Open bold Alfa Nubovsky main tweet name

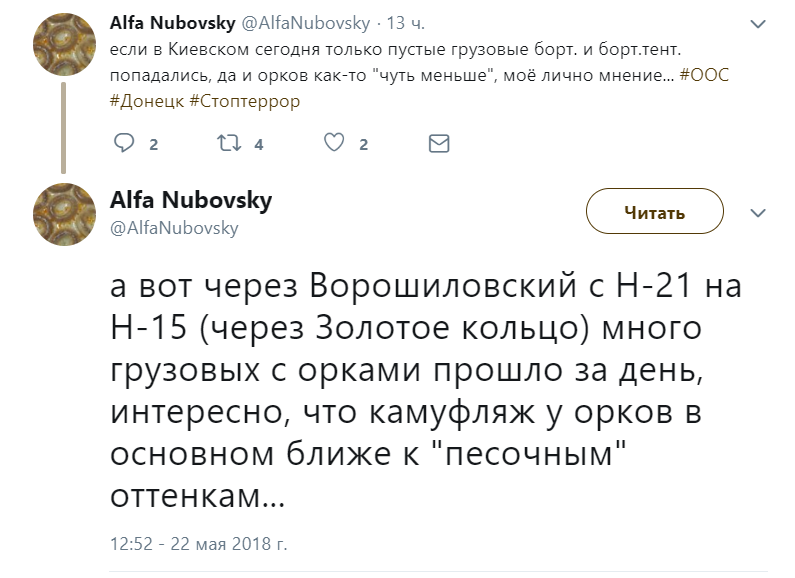(191, 200)
